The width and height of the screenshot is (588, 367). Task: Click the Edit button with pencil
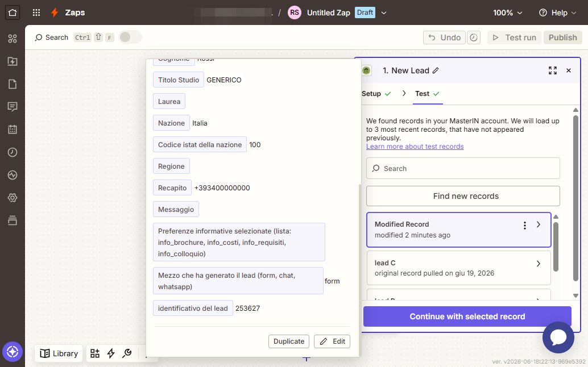[332, 341]
